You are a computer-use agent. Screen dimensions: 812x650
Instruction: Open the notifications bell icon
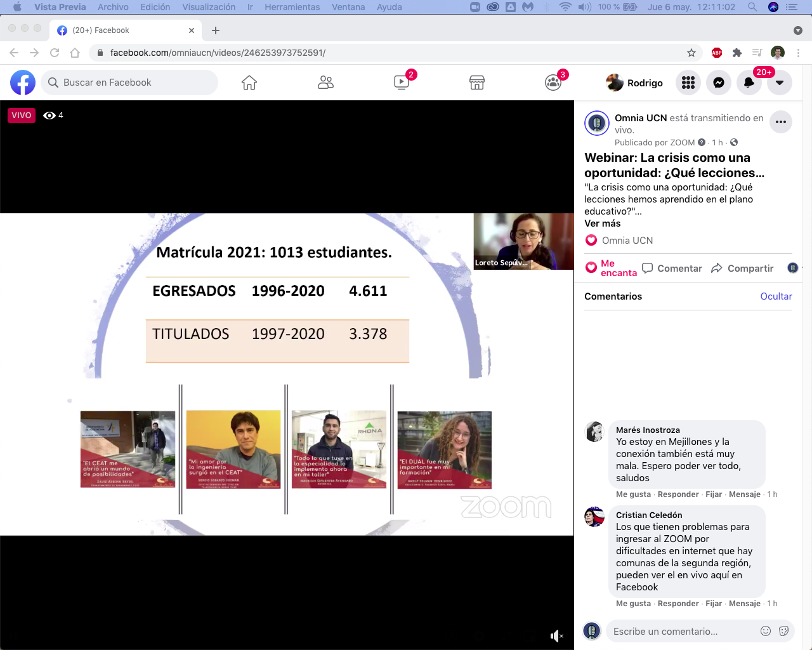(x=749, y=83)
